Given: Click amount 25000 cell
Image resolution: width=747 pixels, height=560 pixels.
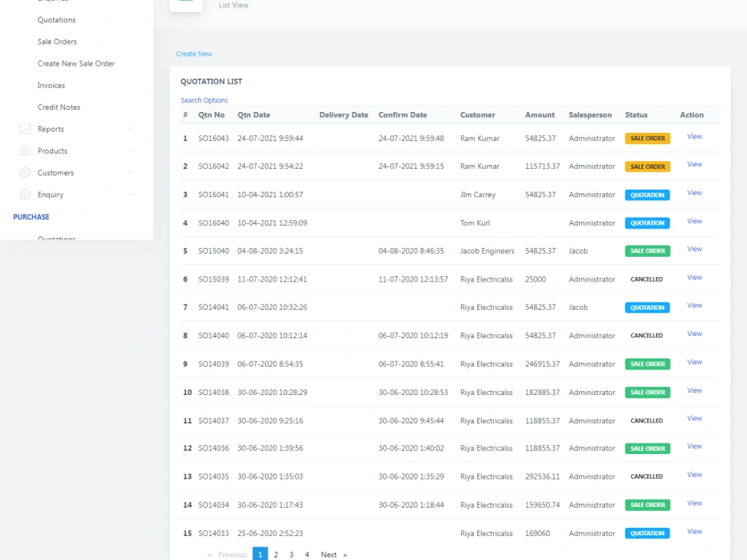Looking at the screenshot, I should click(536, 279).
